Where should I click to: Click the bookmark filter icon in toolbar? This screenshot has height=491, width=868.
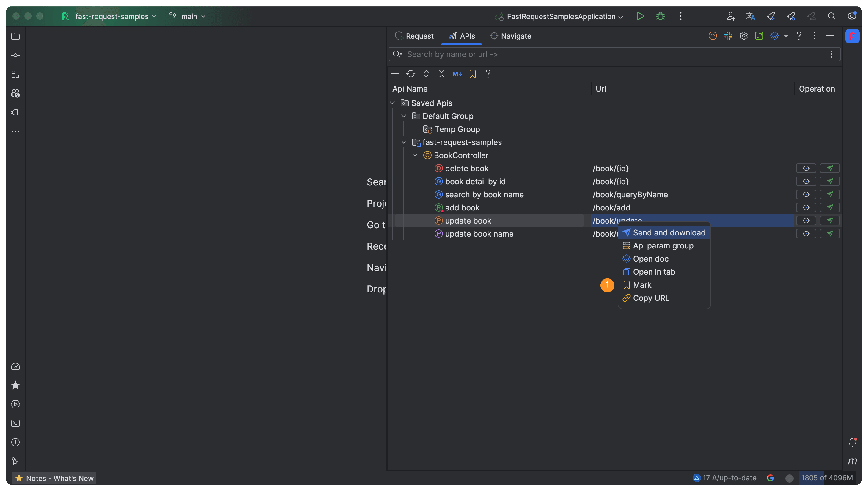click(x=472, y=74)
